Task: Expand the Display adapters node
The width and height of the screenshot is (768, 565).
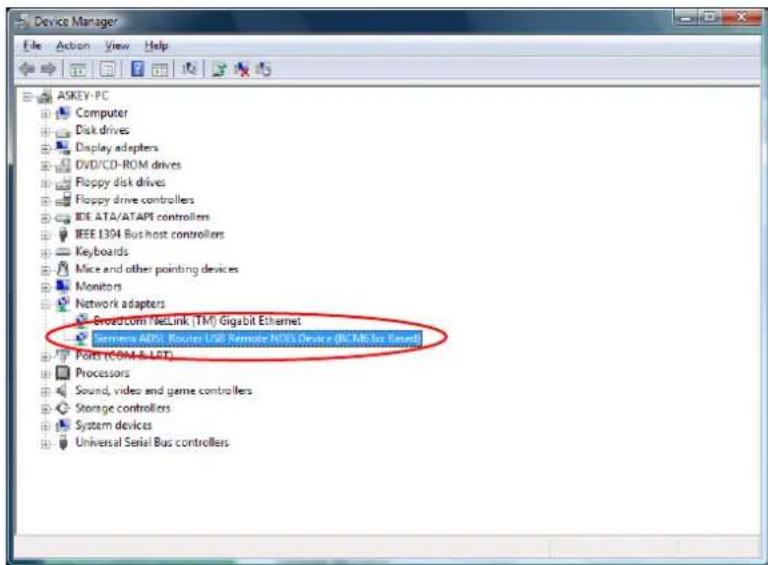Action: pyautogui.click(x=45, y=148)
